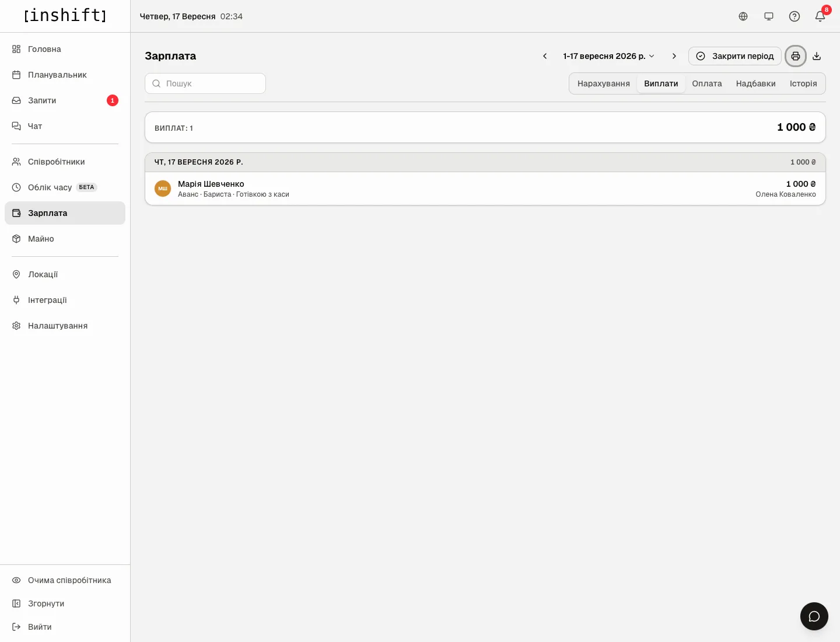The width and height of the screenshot is (840, 642).
Task: Print the payroll with printer icon
Action: pos(796,56)
